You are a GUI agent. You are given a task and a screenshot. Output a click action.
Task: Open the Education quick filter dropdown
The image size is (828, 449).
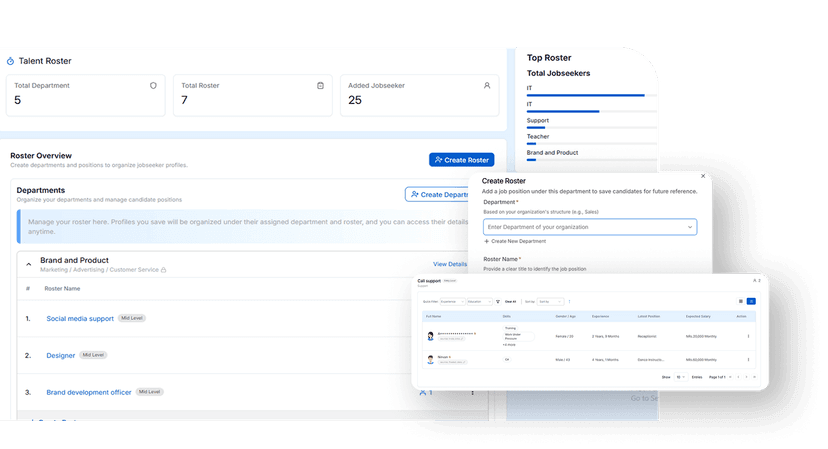point(479,302)
